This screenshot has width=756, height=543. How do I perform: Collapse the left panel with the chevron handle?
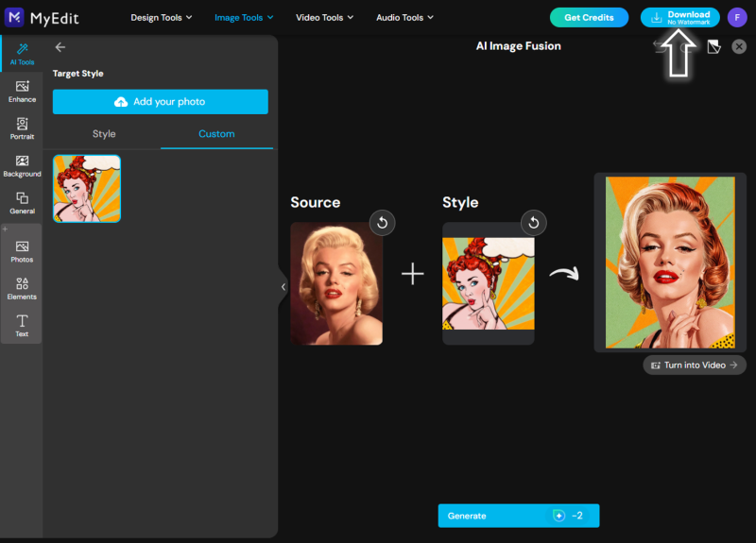pyautogui.click(x=283, y=287)
